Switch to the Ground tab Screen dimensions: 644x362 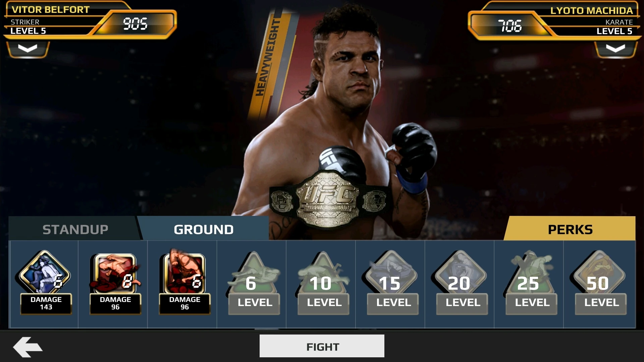click(x=204, y=229)
